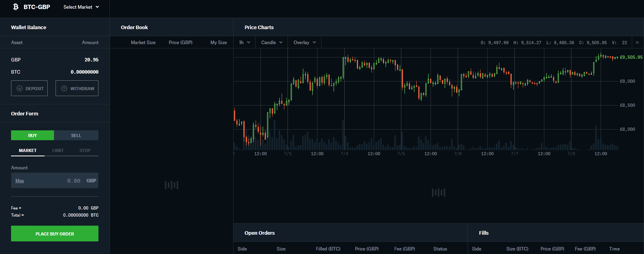Click the Bitcoin logo icon
The height and width of the screenshot is (254, 644).
[x=16, y=7]
